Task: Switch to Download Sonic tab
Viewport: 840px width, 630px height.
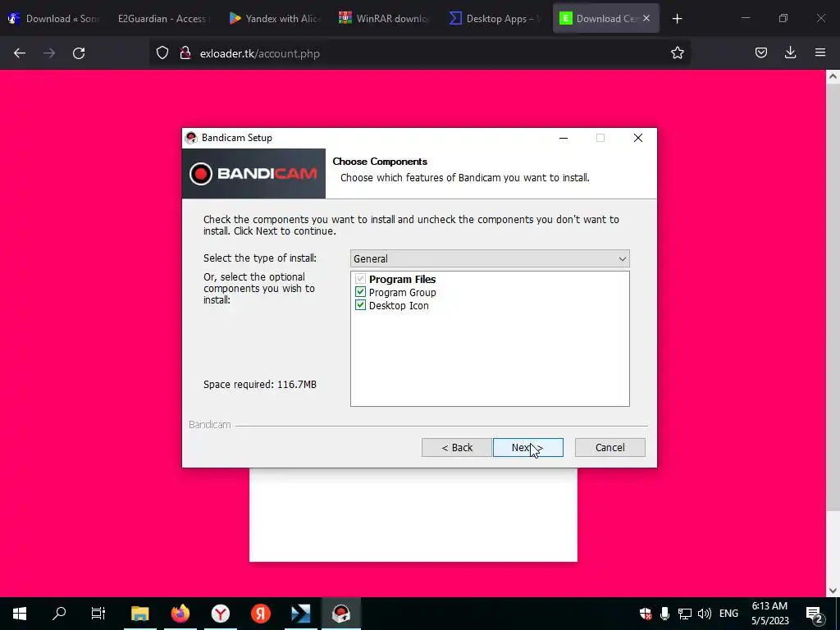Action: click(53, 19)
